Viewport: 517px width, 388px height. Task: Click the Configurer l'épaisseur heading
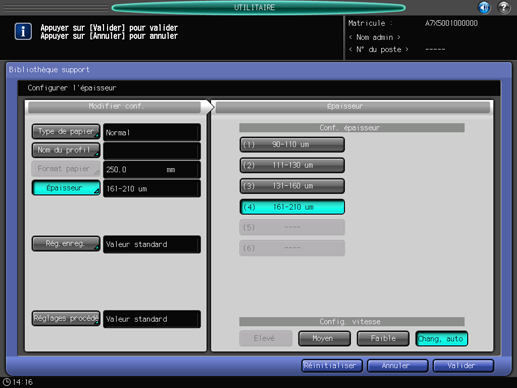click(x=72, y=88)
